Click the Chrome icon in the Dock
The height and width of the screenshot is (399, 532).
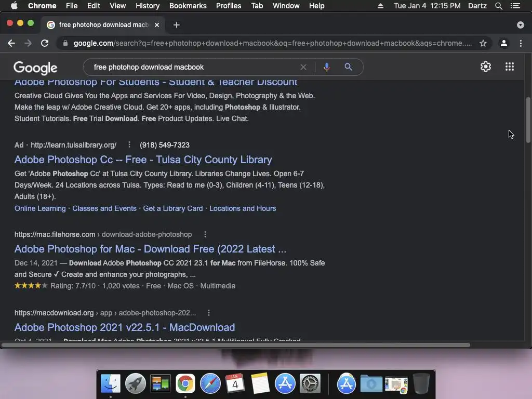(x=185, y=383)
